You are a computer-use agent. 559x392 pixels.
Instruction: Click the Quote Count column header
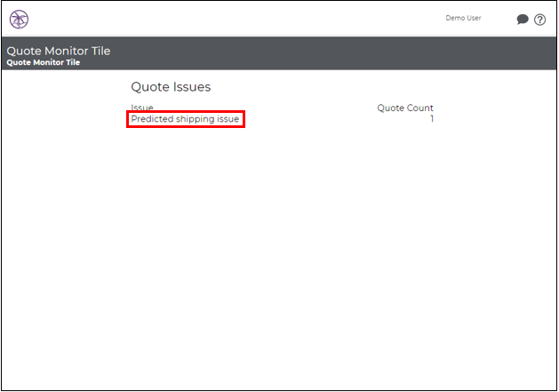(405, 108)
